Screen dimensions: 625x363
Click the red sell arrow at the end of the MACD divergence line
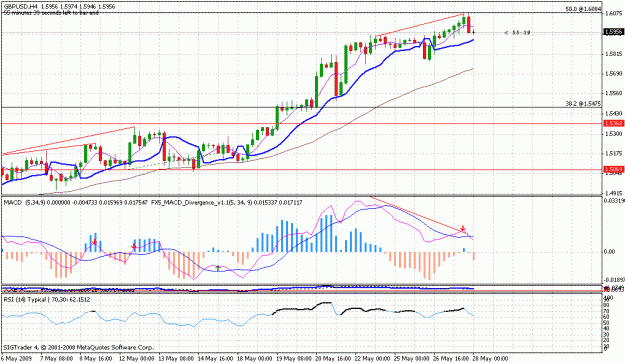point(463,229)
